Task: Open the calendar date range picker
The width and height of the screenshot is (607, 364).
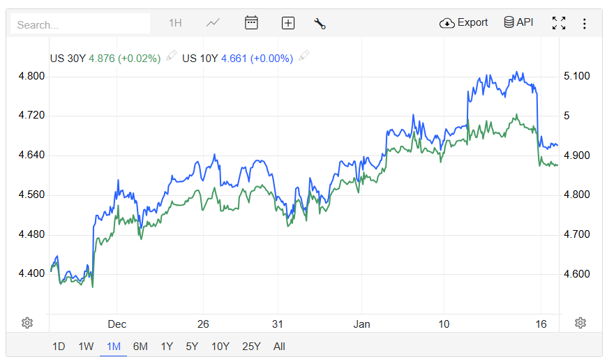Action: point(251,23)
